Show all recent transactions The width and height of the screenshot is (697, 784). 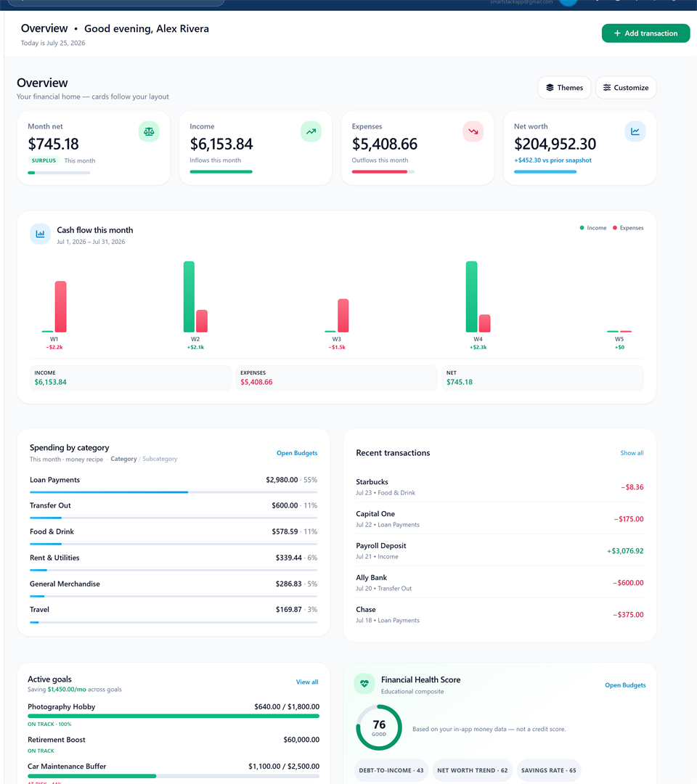click(632, 453)
